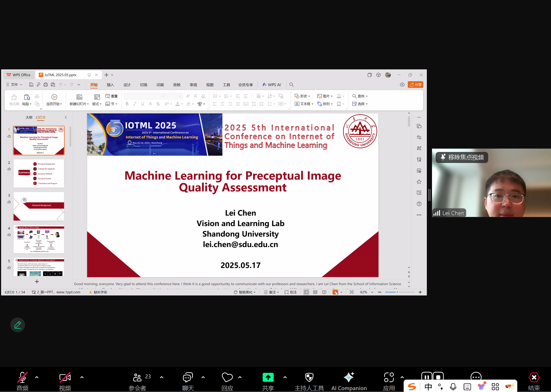Start slideshow with orange play icon in status bar

click(335, 292)
